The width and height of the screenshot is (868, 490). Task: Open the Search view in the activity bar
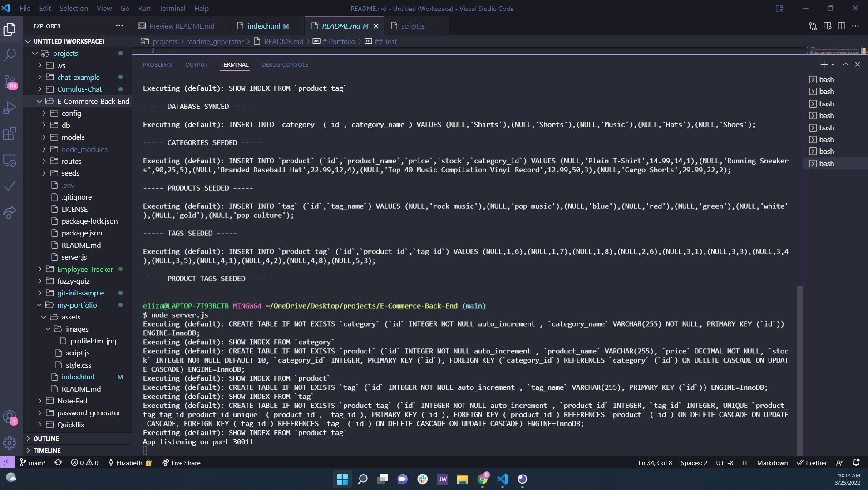point(10,55)
